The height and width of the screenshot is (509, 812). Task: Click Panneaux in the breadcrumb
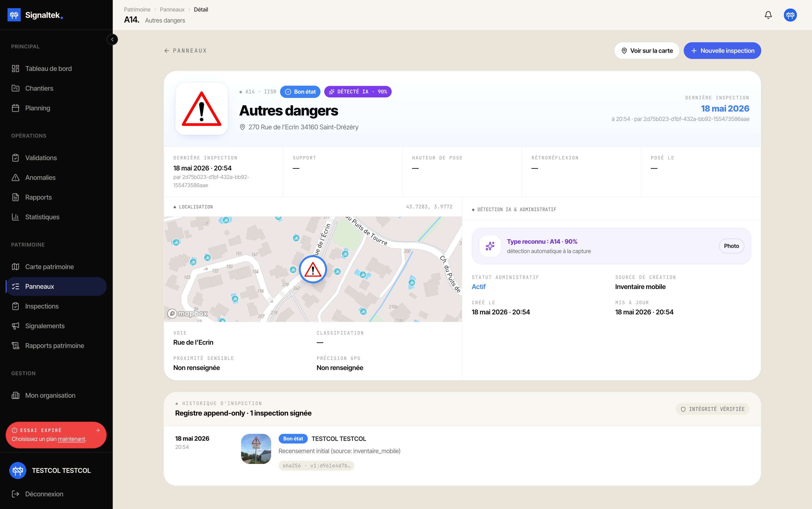[x=172, y=9]
